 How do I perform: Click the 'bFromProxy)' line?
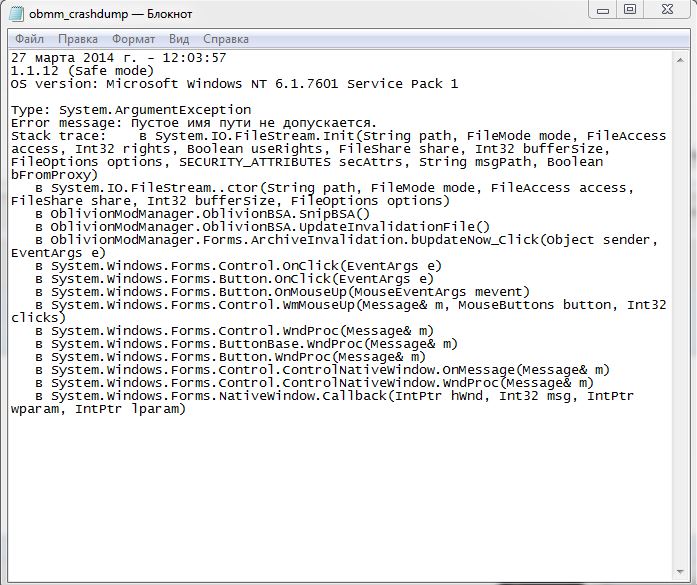54,175
